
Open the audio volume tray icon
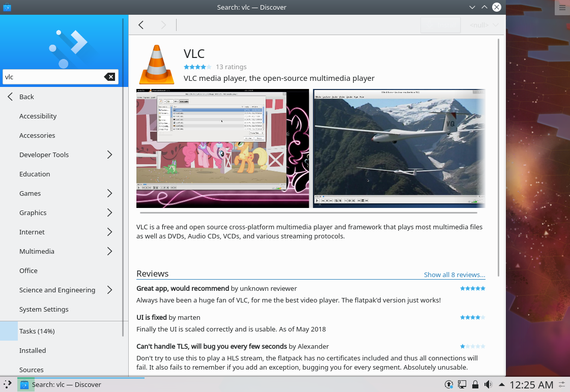(x=488, y=384)
